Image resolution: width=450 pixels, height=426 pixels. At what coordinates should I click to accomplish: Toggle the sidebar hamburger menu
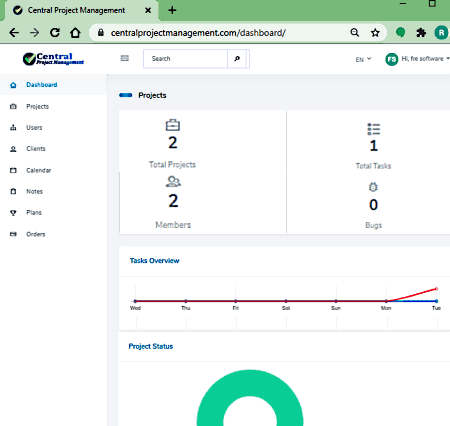pos(125,58)
